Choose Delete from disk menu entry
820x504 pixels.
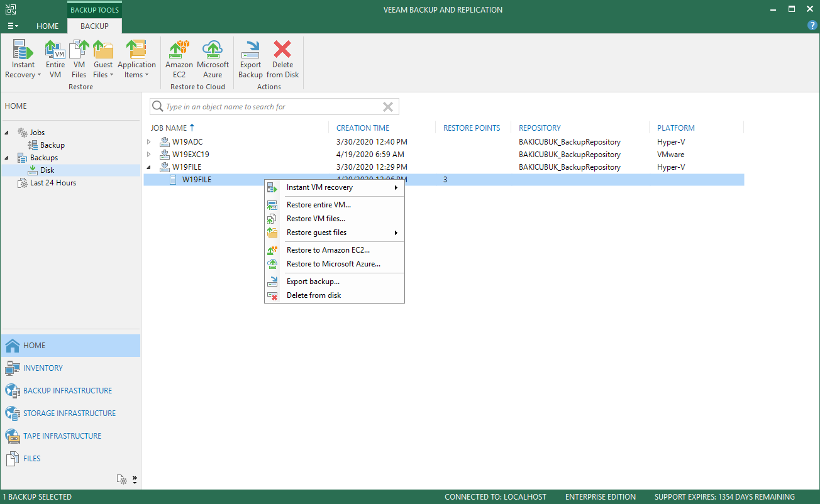[x=335, y=295]
